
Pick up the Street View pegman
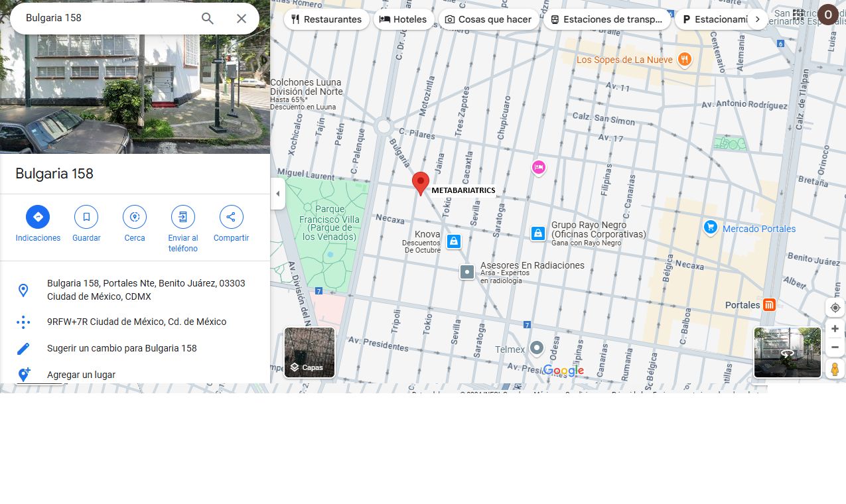point(835,369)
